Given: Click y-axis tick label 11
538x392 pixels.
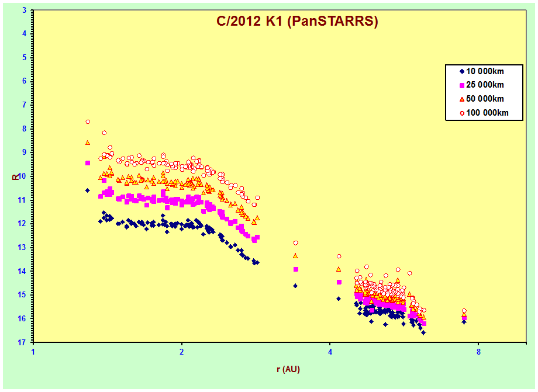Looking at the screenshot, I should pyautogui.click(x=23, y=200).
